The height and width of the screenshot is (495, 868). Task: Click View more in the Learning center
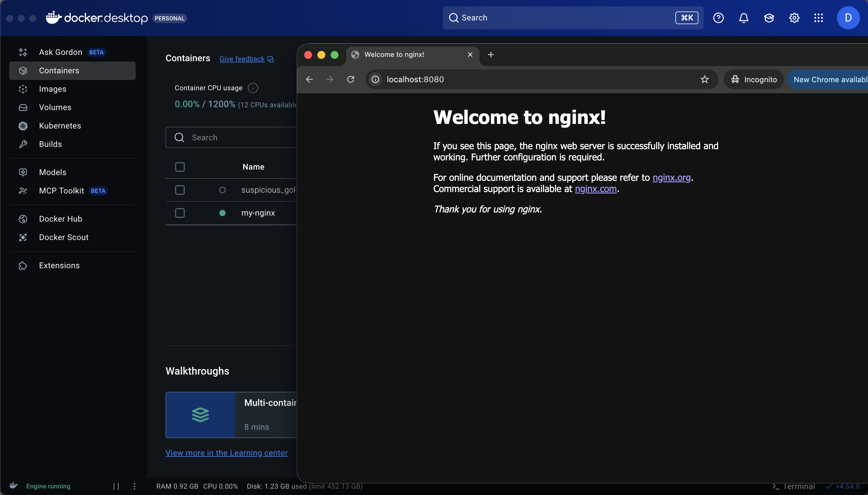[x=227, y=453]
